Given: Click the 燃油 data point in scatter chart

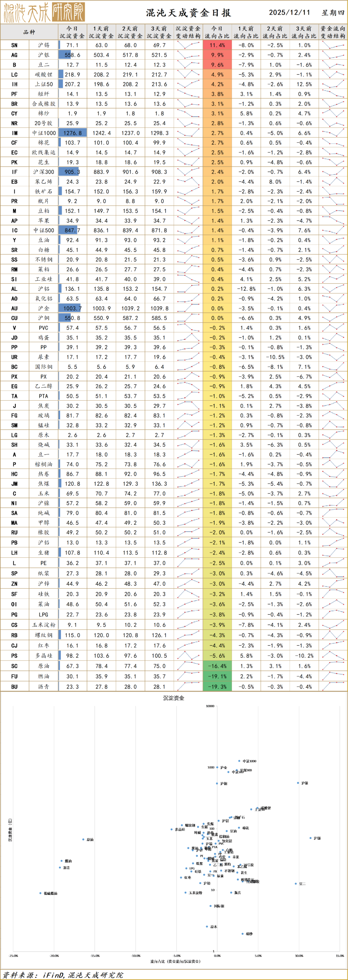Looking at the screenshot, I should tap(61, 861).
